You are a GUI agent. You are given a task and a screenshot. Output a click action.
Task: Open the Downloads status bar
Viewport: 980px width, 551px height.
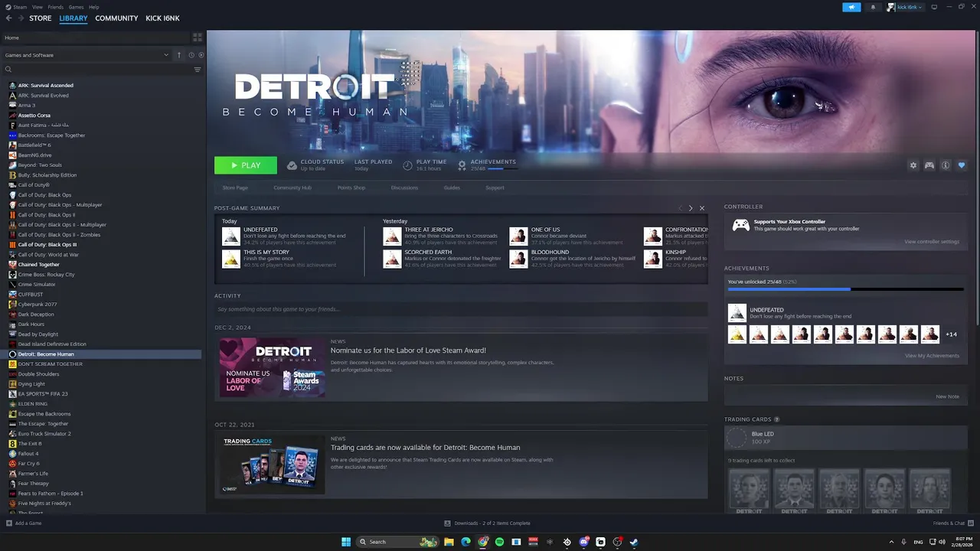click(488, 523)
